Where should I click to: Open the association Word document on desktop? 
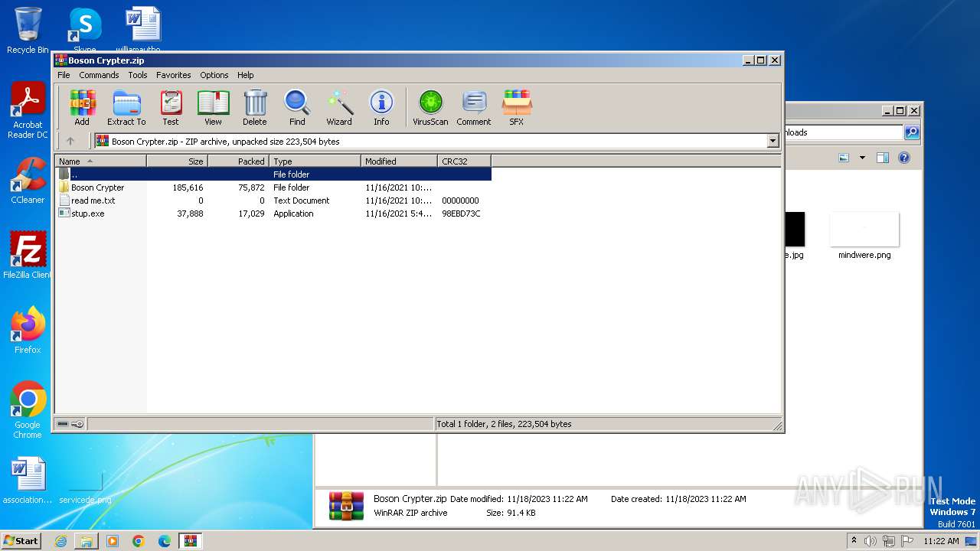(28, 481)
